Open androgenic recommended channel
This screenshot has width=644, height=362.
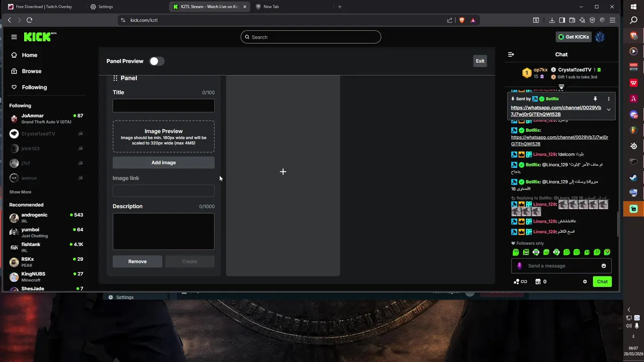click(46, 218)
